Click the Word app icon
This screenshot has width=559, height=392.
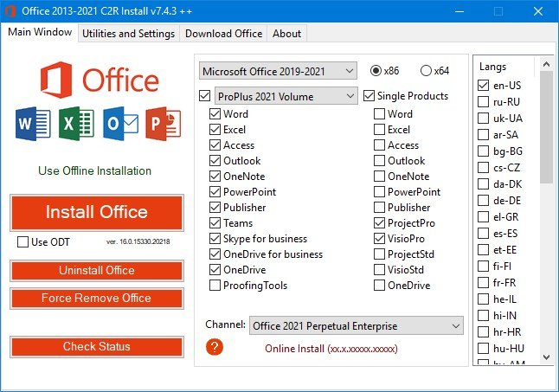point(33,123)
